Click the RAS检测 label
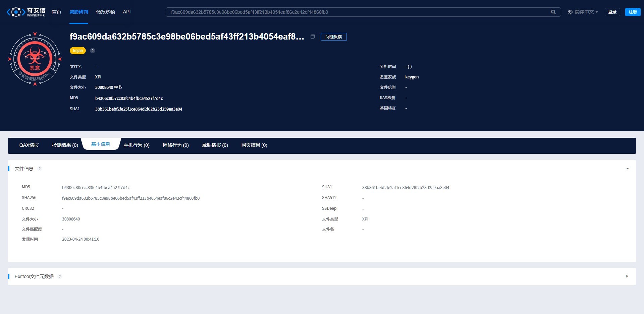Image resolution: width=644 pixels, height=314 pixels. [387, 98]
